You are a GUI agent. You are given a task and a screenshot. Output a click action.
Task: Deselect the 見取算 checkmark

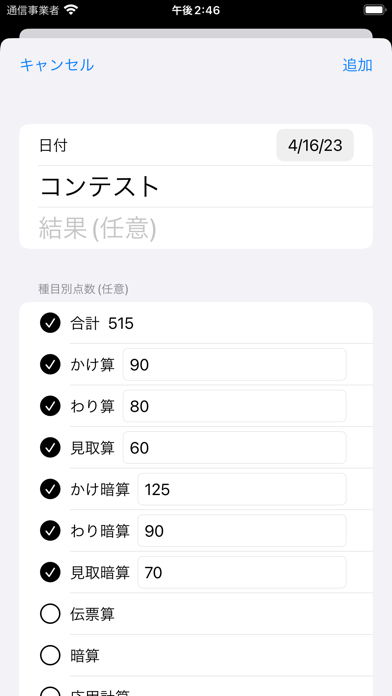[x=50, y=447]
